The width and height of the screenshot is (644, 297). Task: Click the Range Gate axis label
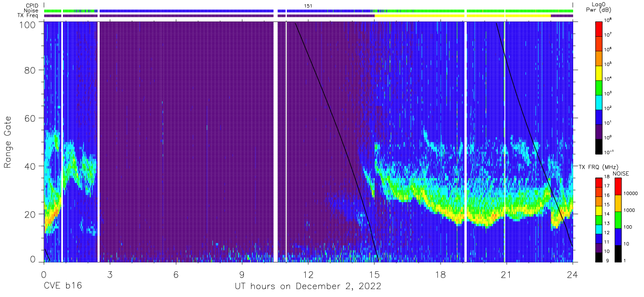(8, 142)
